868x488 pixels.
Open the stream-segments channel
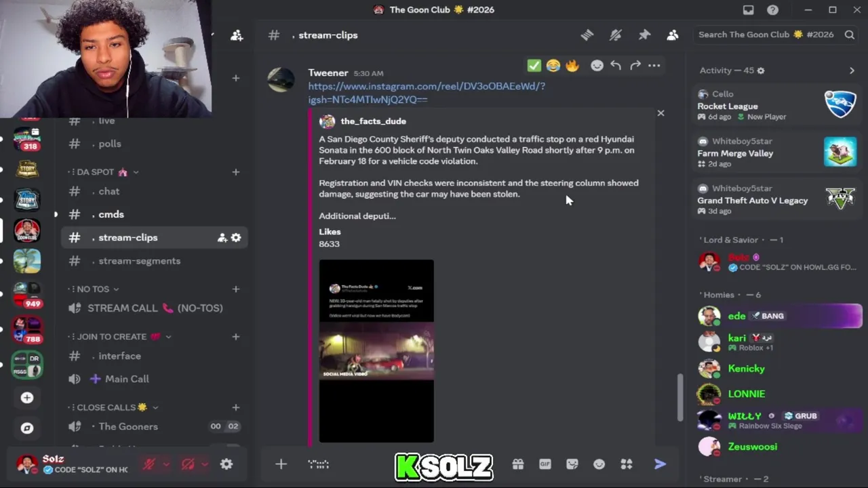[155, 261]
